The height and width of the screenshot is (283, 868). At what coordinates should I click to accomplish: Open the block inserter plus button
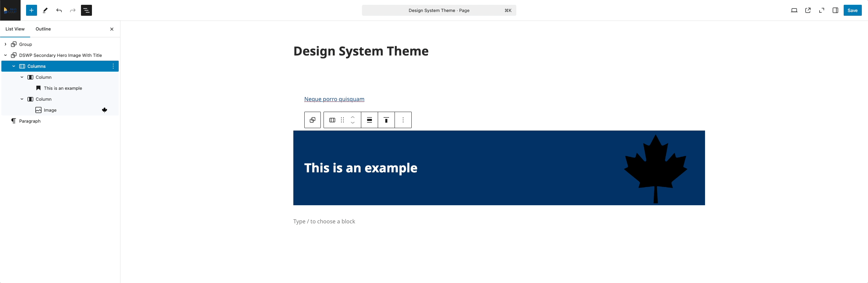point(32,10)
